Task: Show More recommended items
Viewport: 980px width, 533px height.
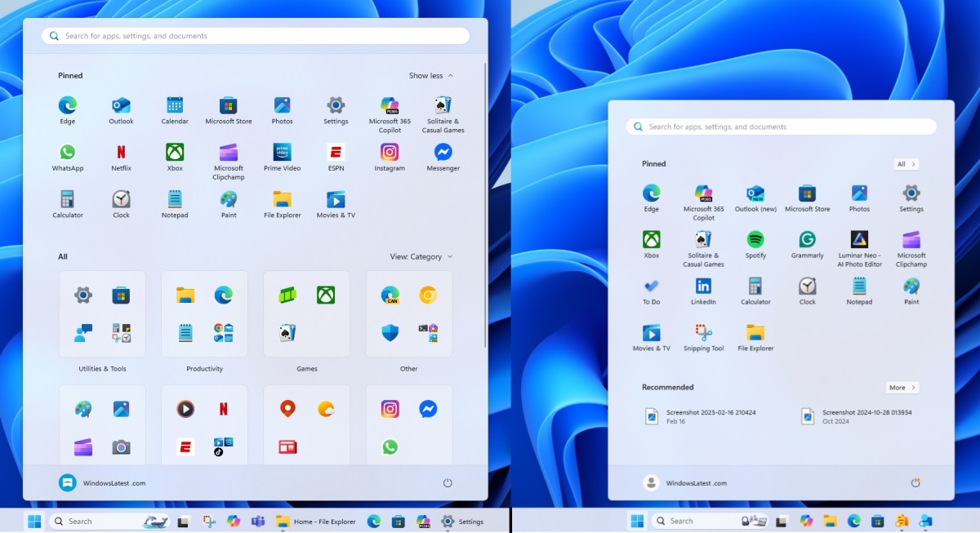Action: click(902, 388)
